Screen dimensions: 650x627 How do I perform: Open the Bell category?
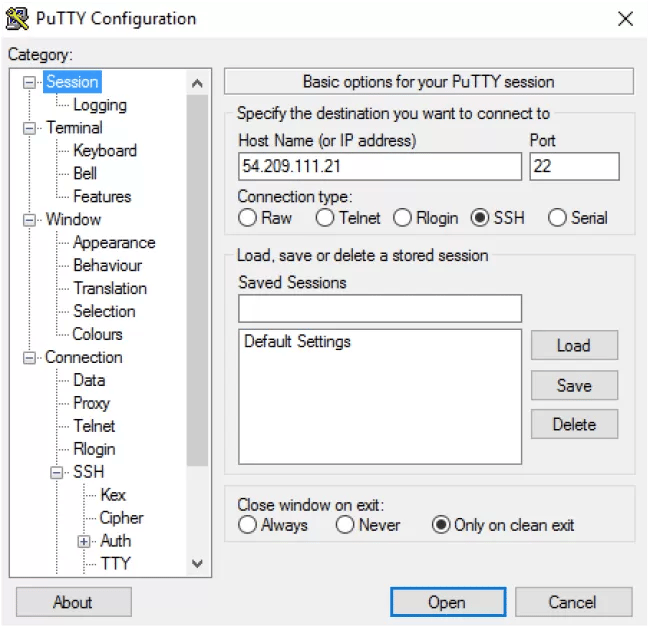click(x=85, y=173)
